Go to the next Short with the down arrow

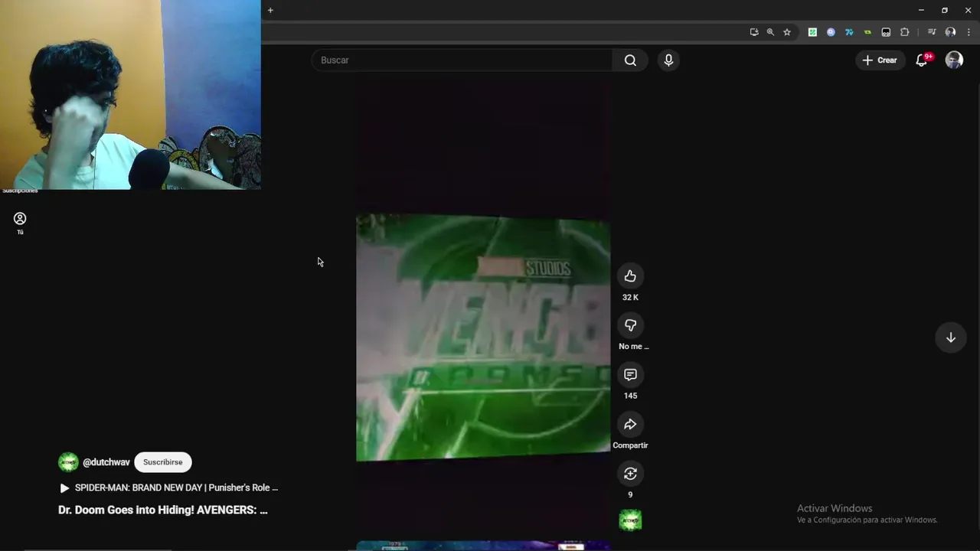pyautogui.click(x=950, y=337)
